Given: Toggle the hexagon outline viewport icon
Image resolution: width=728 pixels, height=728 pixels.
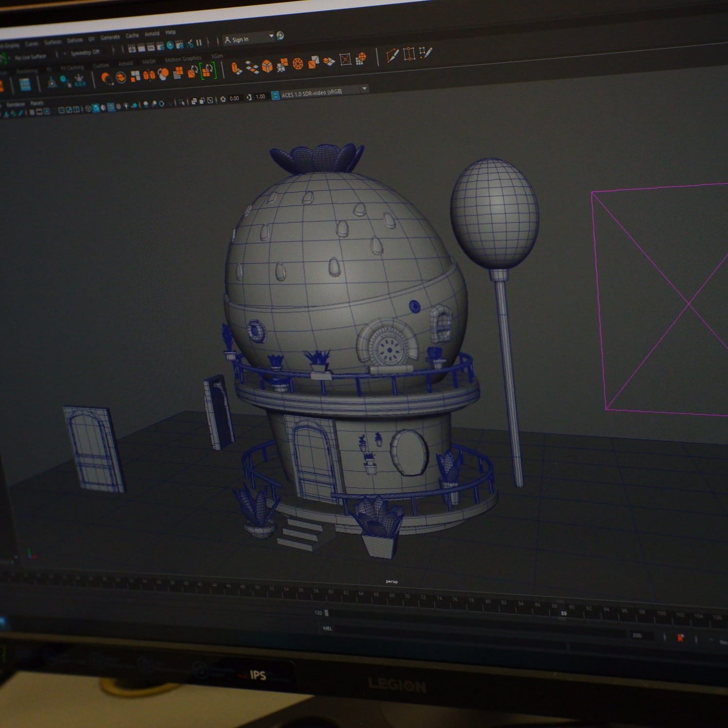Looking at the screenshot, I should pos(161,103).
